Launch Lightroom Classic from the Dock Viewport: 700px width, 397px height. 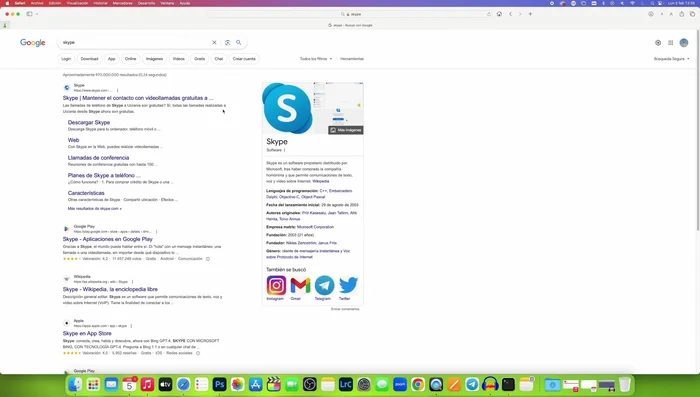pyautogui.click(x=346, y=384)
